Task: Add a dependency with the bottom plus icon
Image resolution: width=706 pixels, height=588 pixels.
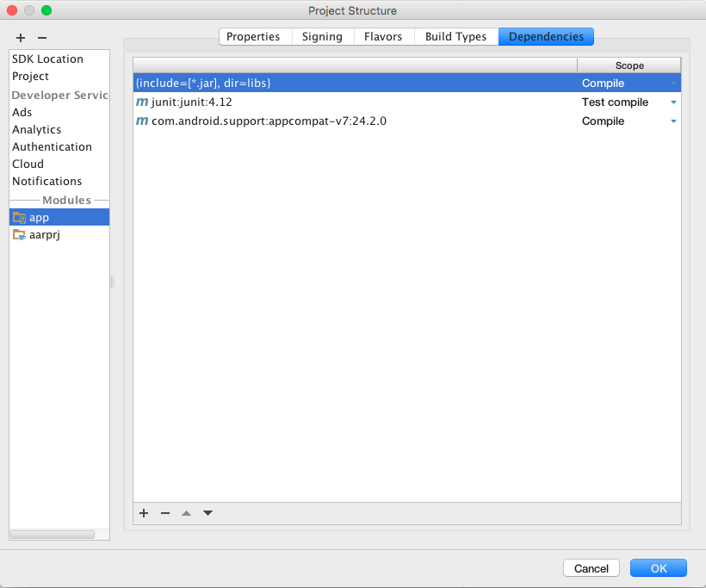Action: coord(144,513)
